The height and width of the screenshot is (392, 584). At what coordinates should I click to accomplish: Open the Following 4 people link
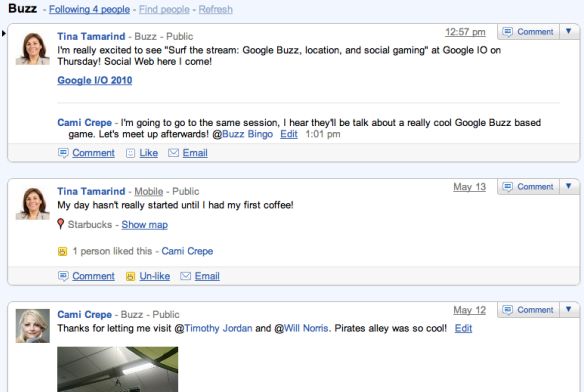coord(89,9)
